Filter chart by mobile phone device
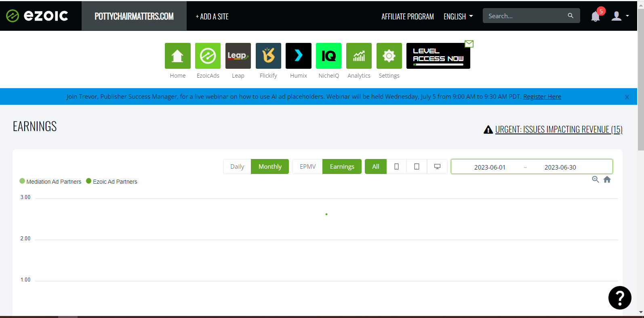 point(397,167)
